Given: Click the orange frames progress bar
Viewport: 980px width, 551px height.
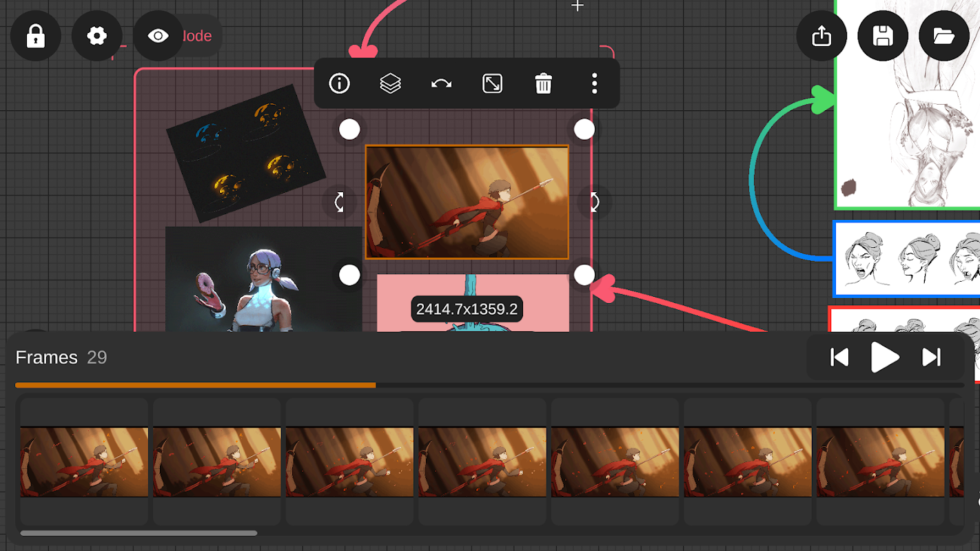Looking at the screenshot, I should [196, 385].
